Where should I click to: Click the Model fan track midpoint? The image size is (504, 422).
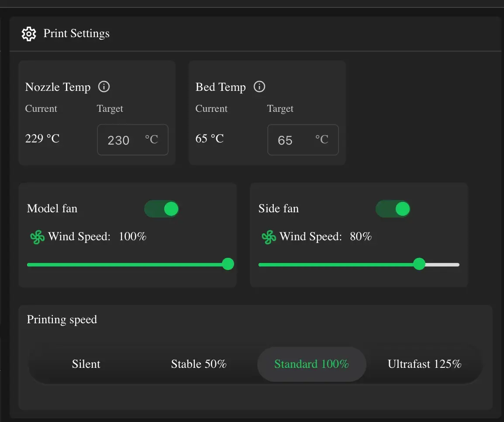(x=128, y=264)
